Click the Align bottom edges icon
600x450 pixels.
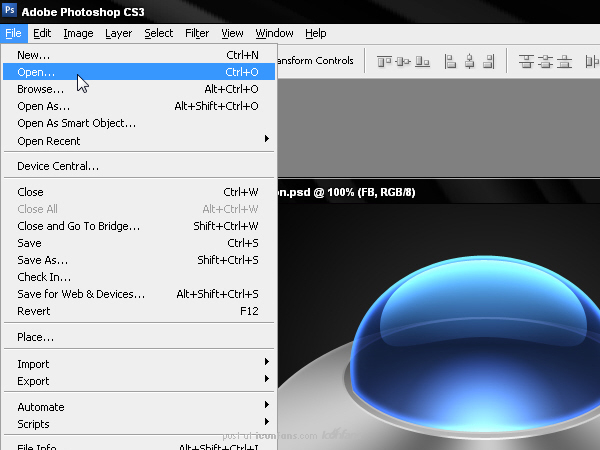point(422,61)
